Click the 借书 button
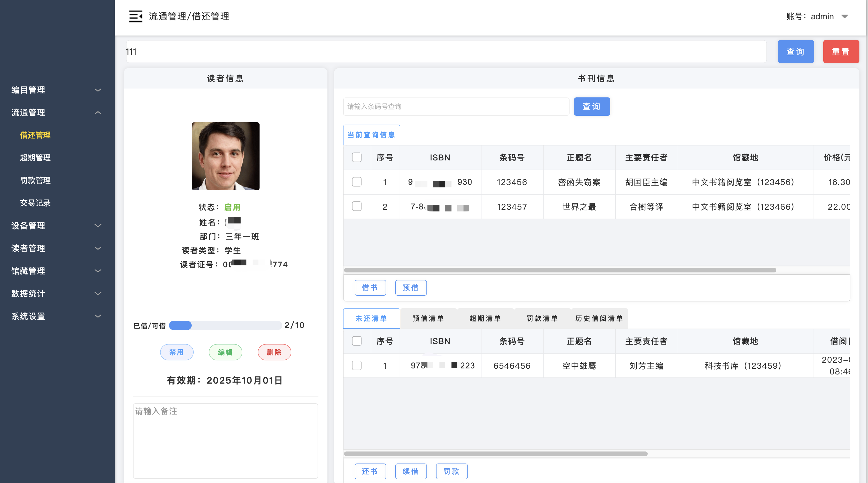 (x=370, y=288)
